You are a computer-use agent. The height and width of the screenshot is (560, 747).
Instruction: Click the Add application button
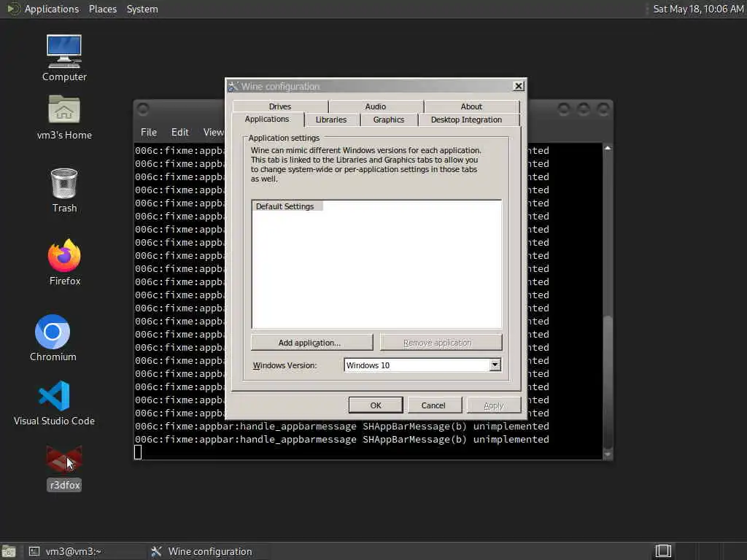click(x=311, y=343)
